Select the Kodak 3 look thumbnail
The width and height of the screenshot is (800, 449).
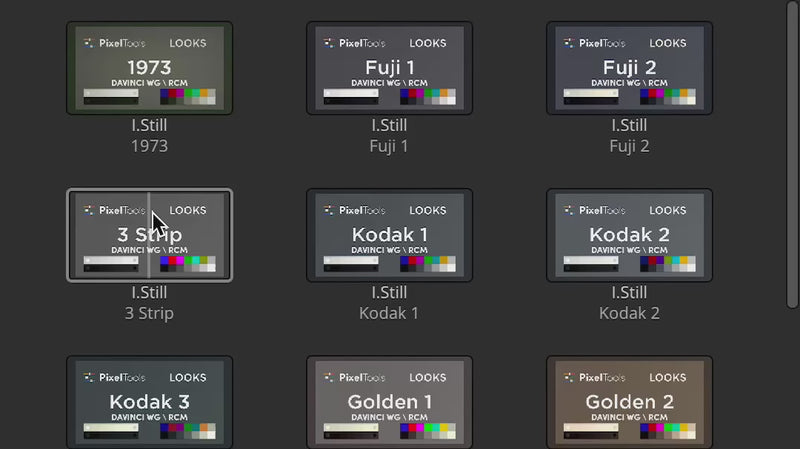[x=149, y=403]
